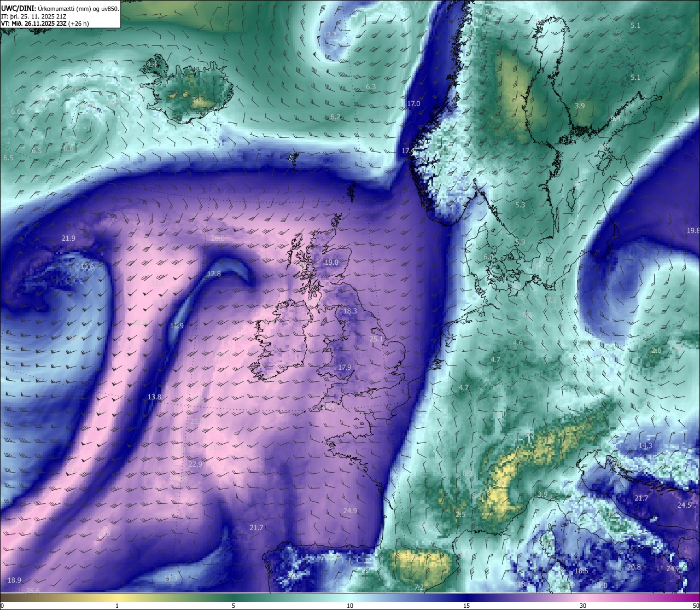
Task: Click the 18.5 value on the map
Action: click(581, 571)
